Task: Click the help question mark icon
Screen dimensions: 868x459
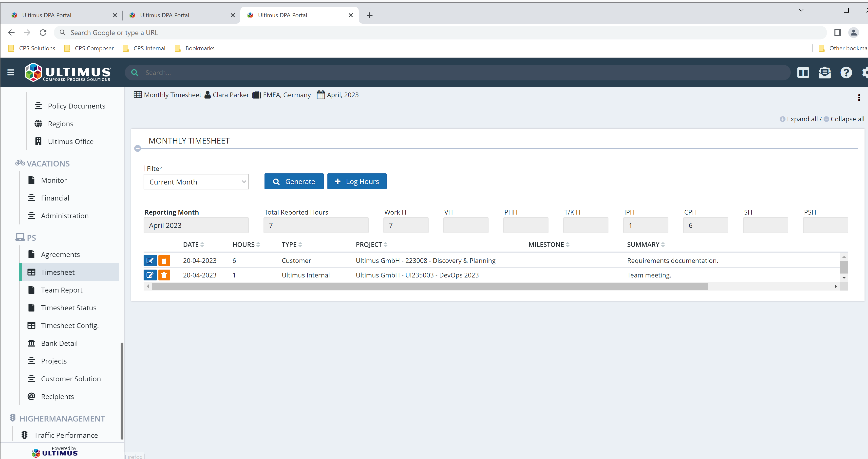Action: pyautogui.click(x=846, y=73)
